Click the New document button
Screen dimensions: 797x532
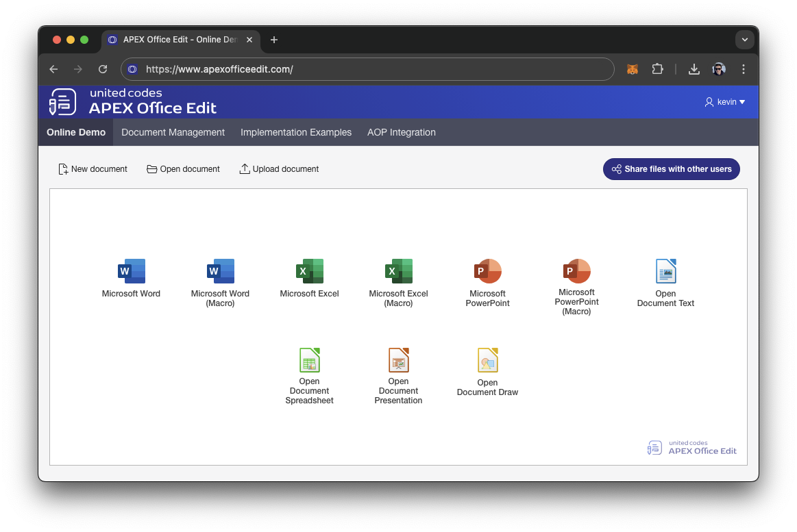(x=93, y=169)
